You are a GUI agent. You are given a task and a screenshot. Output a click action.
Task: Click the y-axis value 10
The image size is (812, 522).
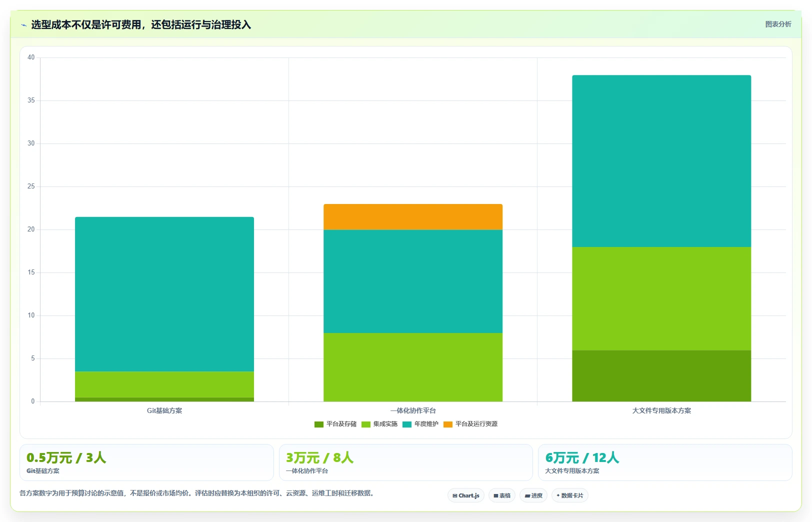(31, 315)
